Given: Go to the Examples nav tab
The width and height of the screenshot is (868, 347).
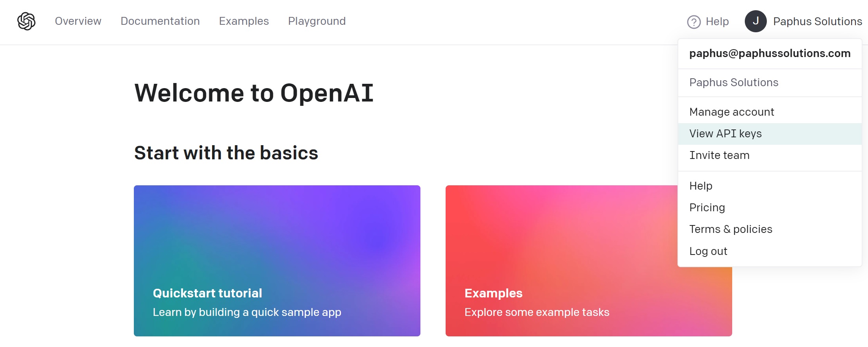Looking at the screenshot, I should coord(244,21).
